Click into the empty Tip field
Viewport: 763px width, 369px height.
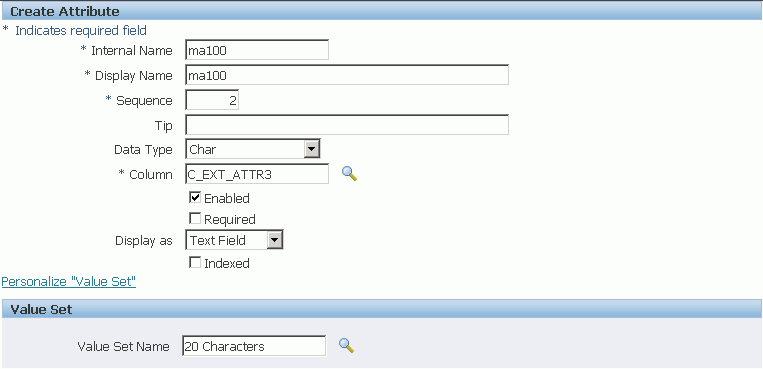point(347,125)
